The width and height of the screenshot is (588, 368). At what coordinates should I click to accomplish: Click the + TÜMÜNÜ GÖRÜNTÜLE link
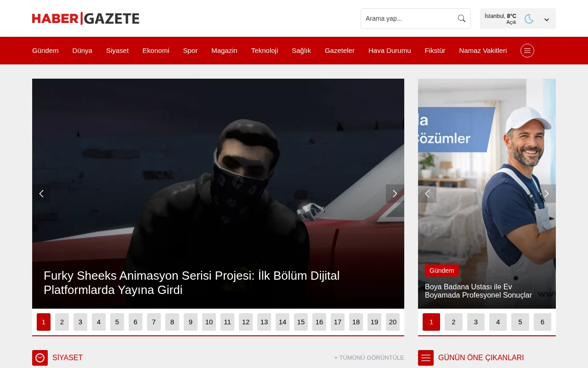click(x=369, y=357)
